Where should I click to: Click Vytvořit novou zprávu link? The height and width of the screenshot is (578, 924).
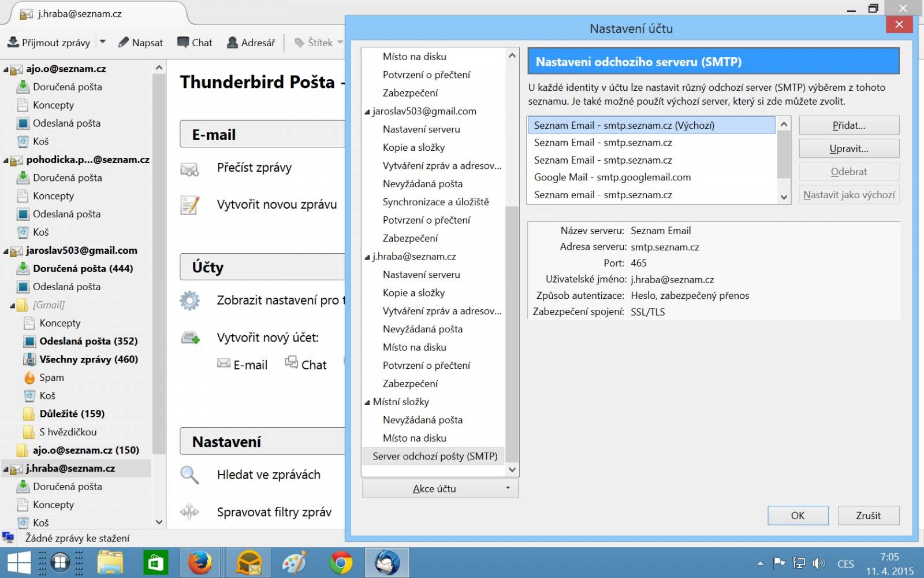point(277,205)
